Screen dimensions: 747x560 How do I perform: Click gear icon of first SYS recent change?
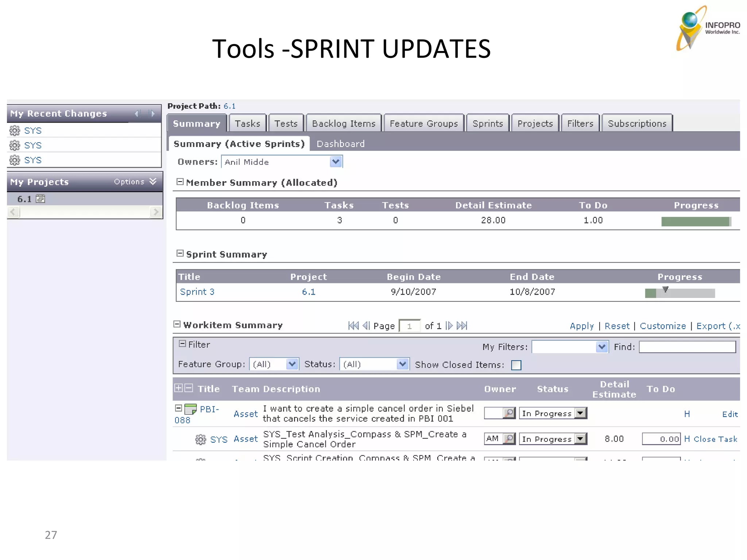(x=15, y=131)
